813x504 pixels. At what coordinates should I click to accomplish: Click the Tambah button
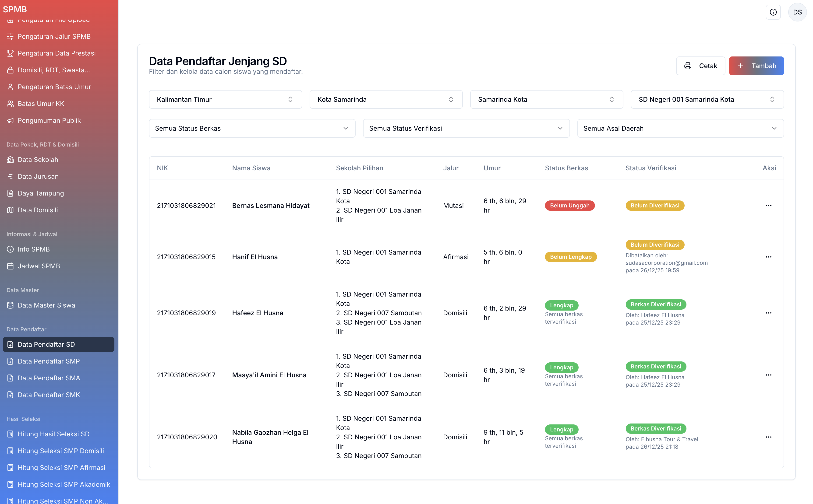tap(756, 66)
